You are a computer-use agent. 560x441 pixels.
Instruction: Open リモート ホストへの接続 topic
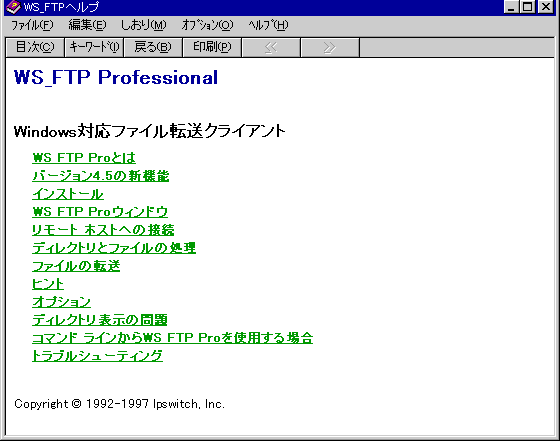click(103, 230)
